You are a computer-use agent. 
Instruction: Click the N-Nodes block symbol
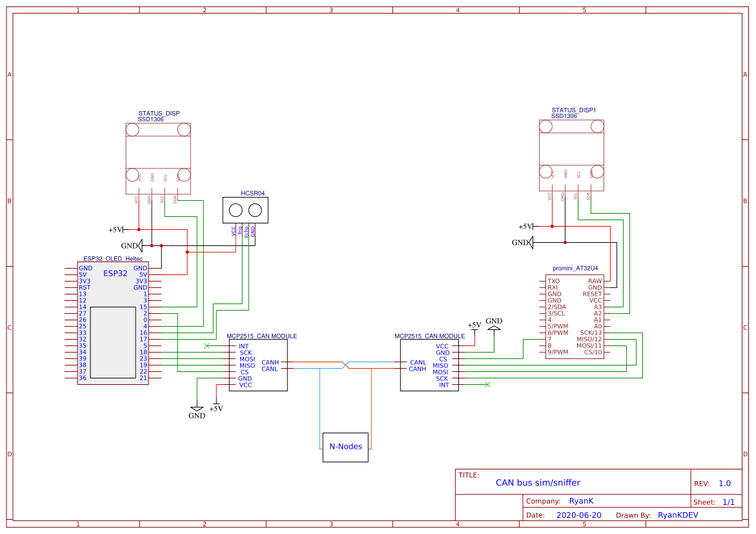point(345,446)
